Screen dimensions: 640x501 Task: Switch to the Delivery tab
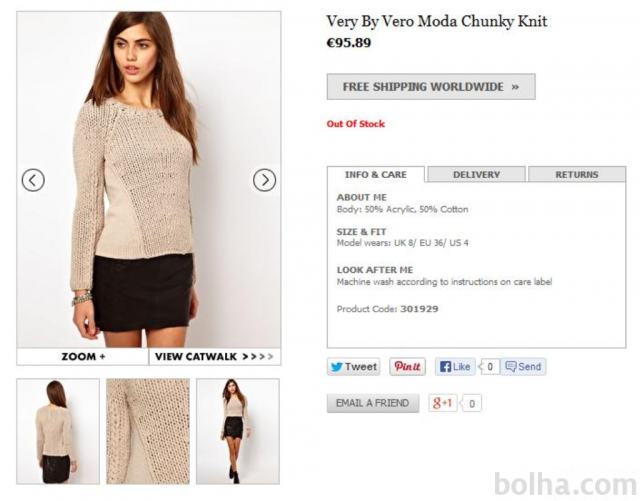476,175
